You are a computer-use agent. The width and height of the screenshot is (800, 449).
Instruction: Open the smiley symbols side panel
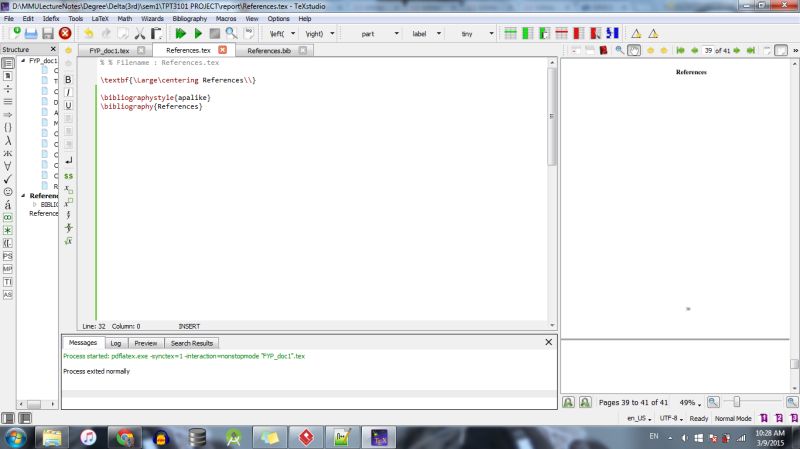(8, 192)
